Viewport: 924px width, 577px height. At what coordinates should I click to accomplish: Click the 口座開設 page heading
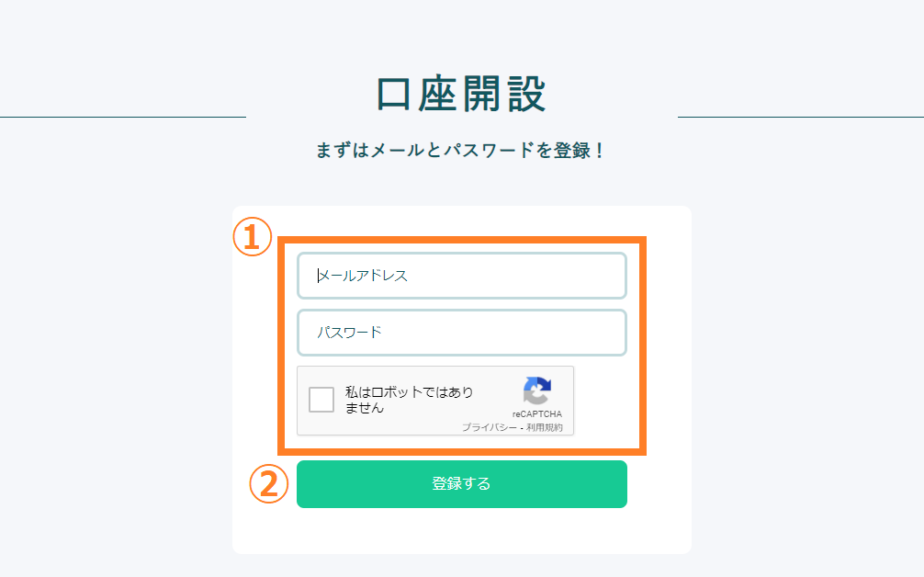click(461, 95)
